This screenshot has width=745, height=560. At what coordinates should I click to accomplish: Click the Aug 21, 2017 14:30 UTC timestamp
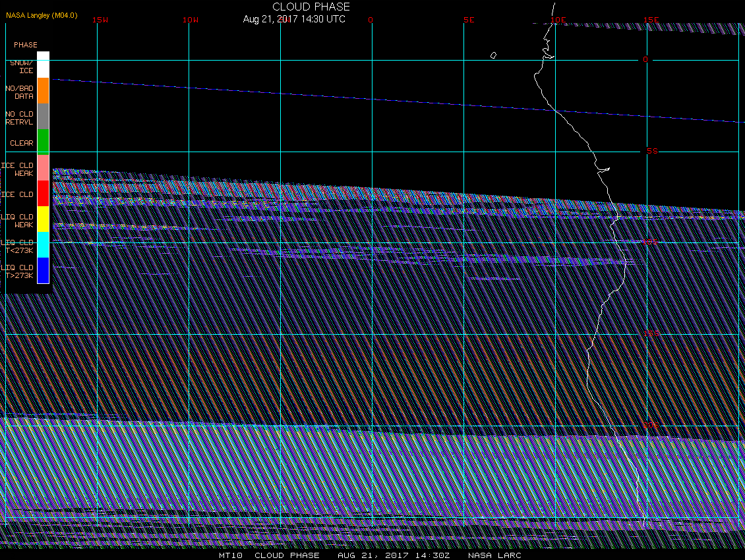pos(294,19)
